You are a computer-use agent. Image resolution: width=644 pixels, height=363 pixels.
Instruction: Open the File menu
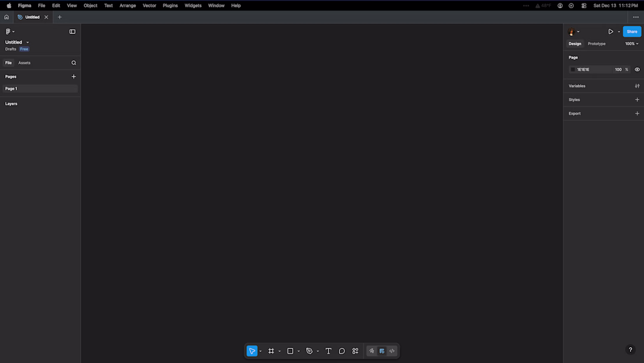click(42, 6)
